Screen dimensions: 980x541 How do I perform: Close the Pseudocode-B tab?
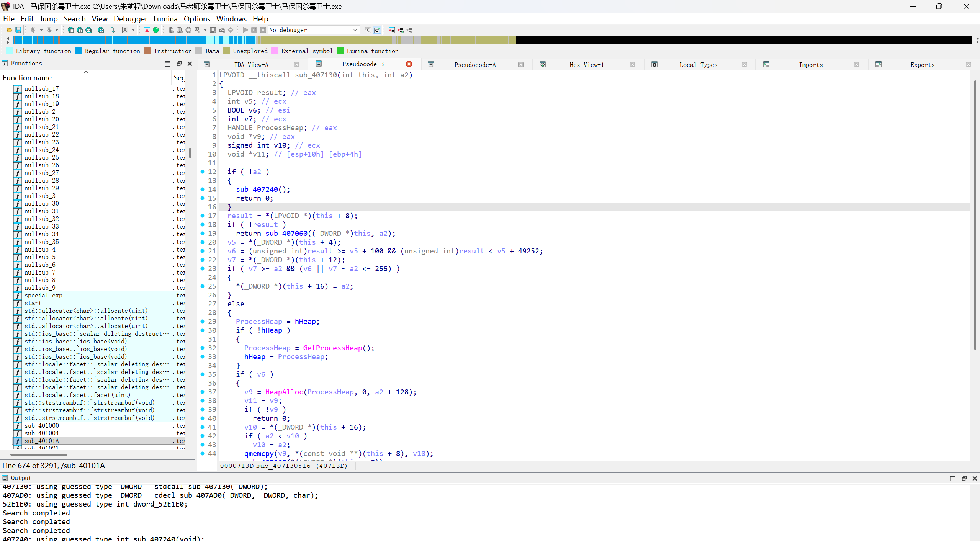pyautogui.click(x=409, y=64)
